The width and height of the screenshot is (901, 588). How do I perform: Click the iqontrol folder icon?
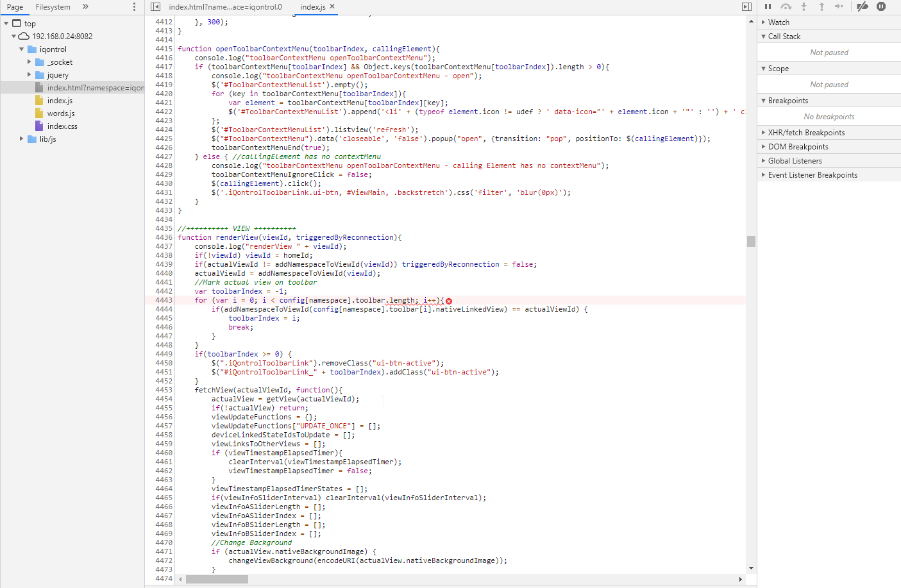point(32,49)
